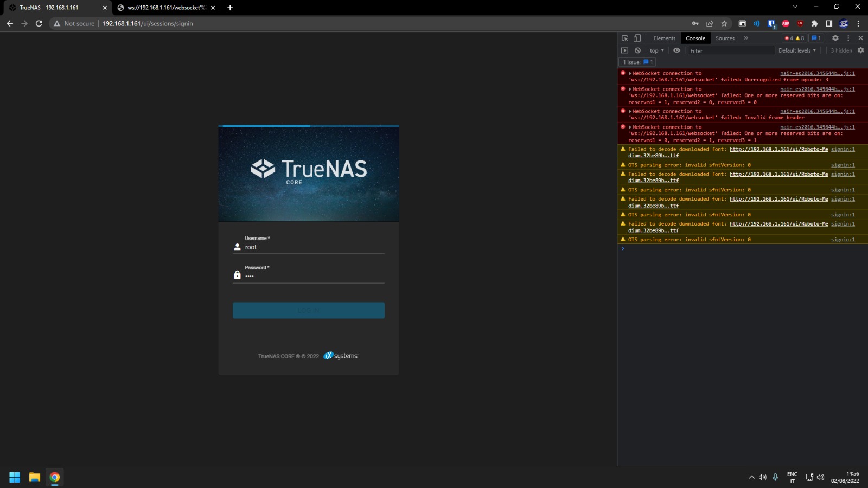Toggle the browser side panel
868x488 pixels.
829,23
